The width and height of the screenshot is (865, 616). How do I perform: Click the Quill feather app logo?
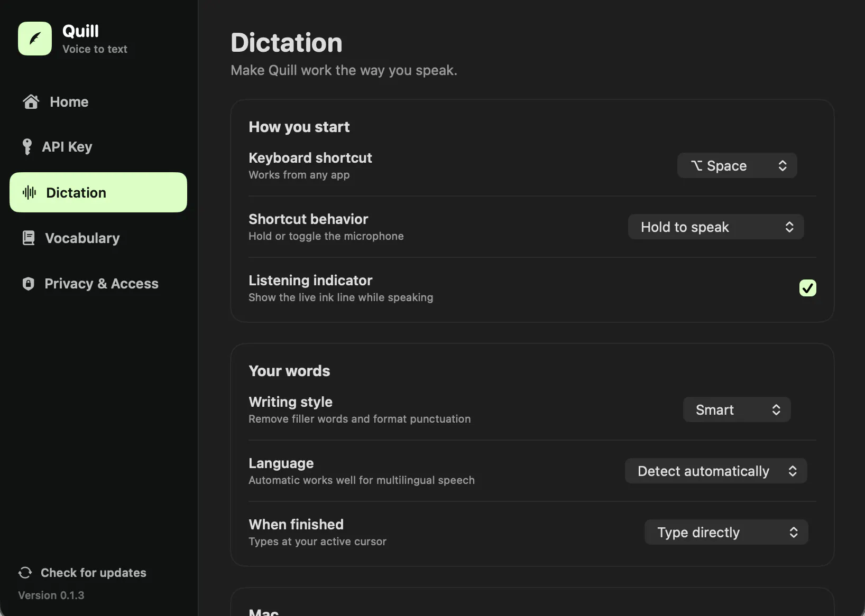tap(35, 39)
